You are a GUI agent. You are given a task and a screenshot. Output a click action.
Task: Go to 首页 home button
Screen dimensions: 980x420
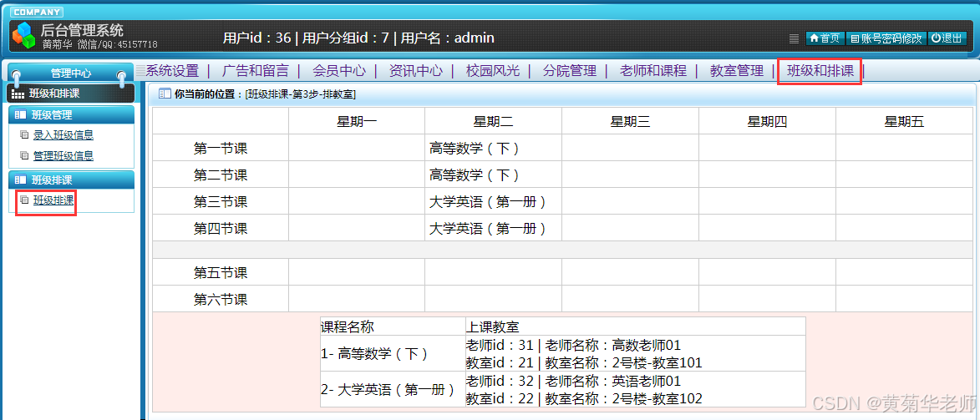(x=825, y=38)
